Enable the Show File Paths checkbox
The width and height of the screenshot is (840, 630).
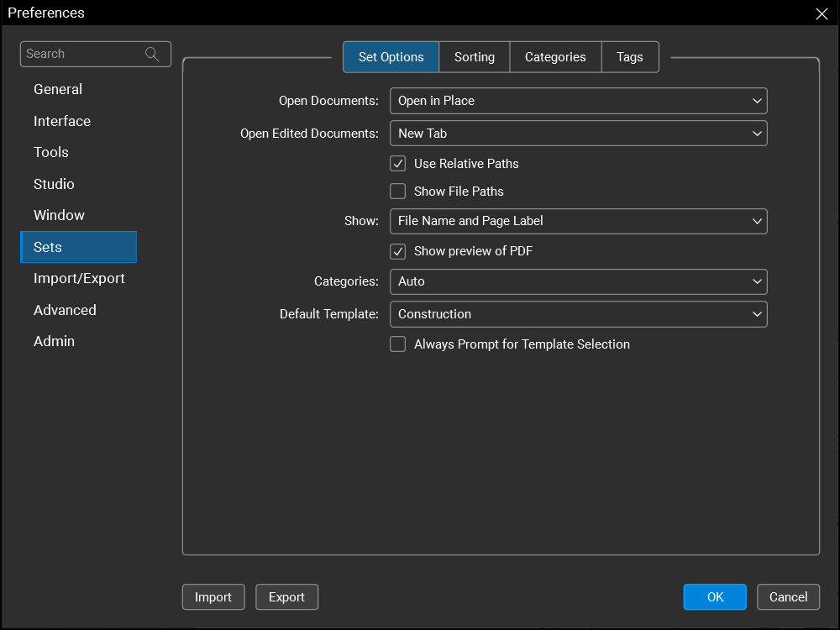pyautogui.click(x=398, y=192)
